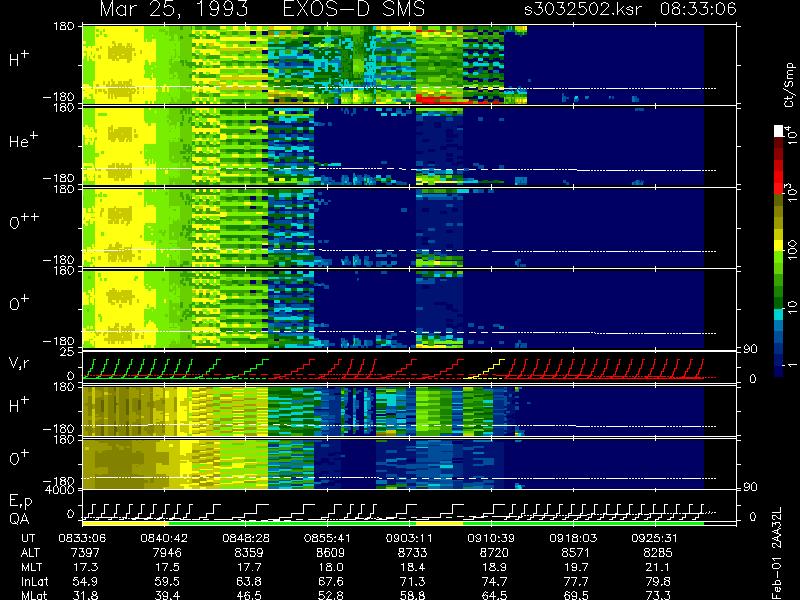Image resolution: width=800 pixels, height=600 pixels.
Task: Click MLT value '18.0'
Action: pyautogui.click(x=331, y=567)
